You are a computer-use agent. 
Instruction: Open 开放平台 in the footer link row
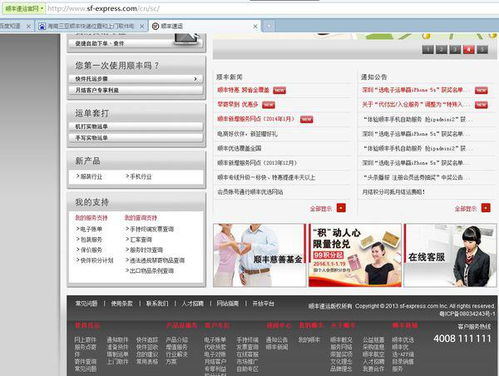tap(263, 304)
